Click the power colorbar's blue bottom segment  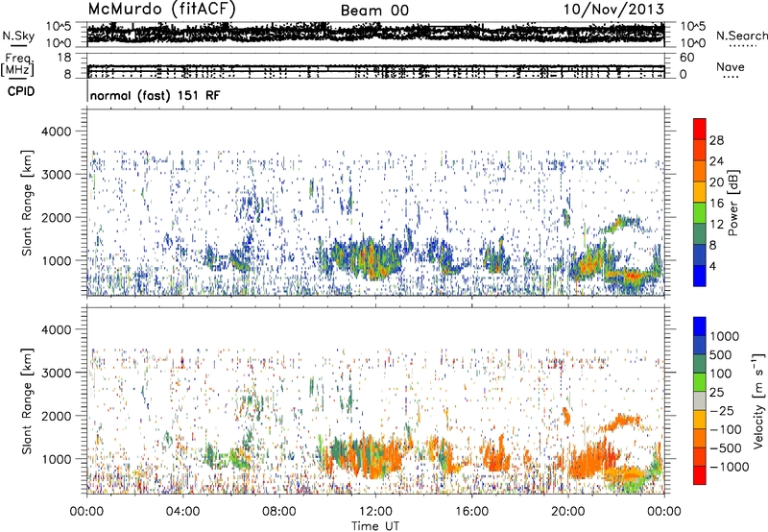coord(700,276)
